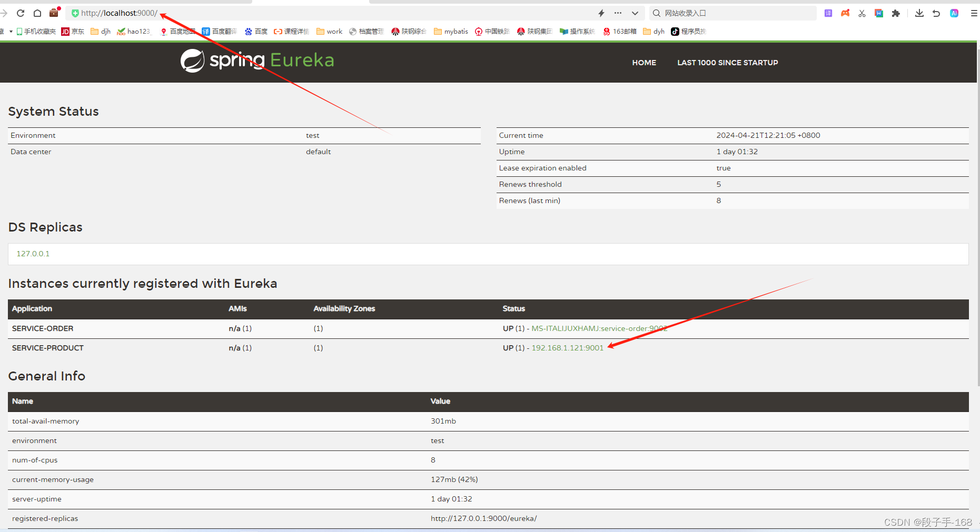Screen dimensions: 980x532
Task: Reload the page with the refresh icon
Action: point(21,13)
